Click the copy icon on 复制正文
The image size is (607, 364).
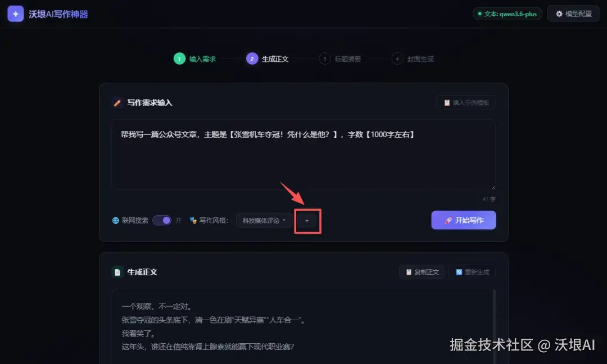point(408,272)
